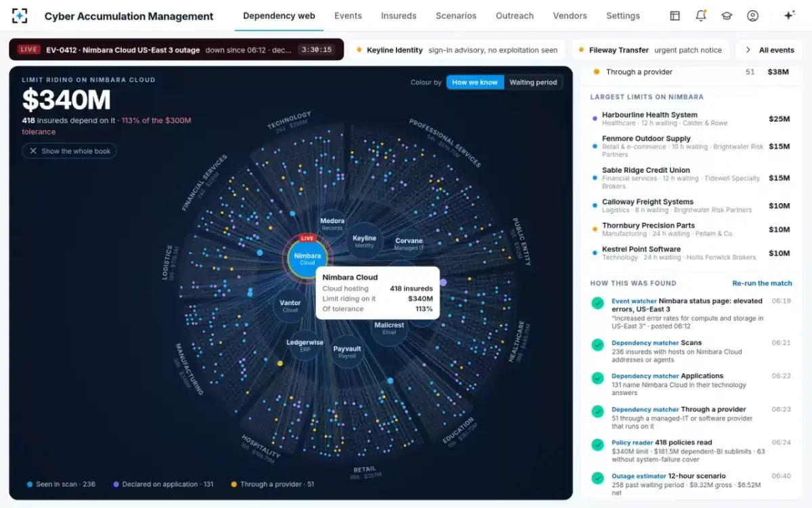Viewport: 812px width, 508px height.
Task: Open the layout panel icon in header
Action: pyautogui.click(x=675, y=16)
